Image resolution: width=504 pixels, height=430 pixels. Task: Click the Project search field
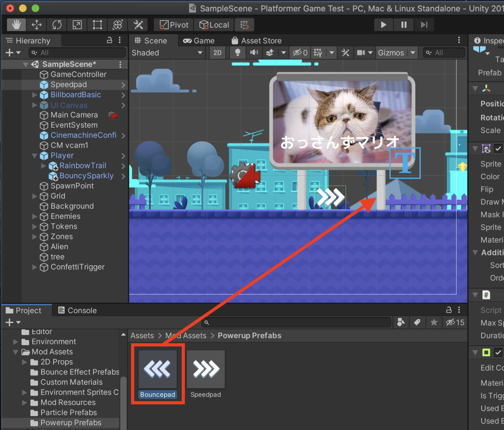pos(297,322)
